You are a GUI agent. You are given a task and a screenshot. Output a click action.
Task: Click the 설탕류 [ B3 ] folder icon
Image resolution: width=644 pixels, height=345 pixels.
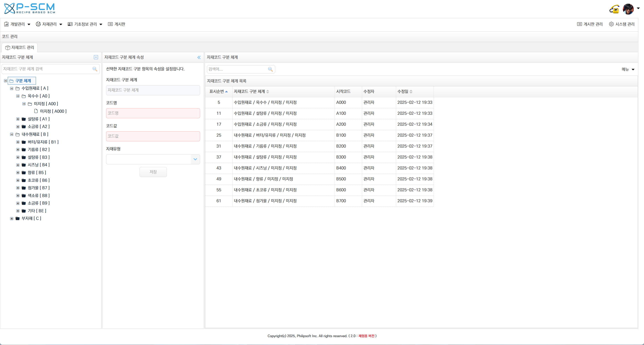24,157
